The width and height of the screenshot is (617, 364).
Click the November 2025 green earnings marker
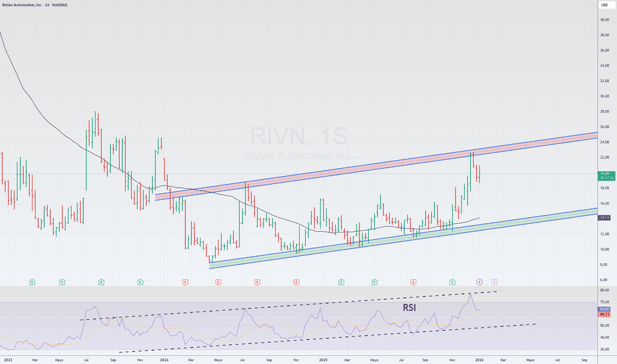pyautogui.click(x=453, y=282)
